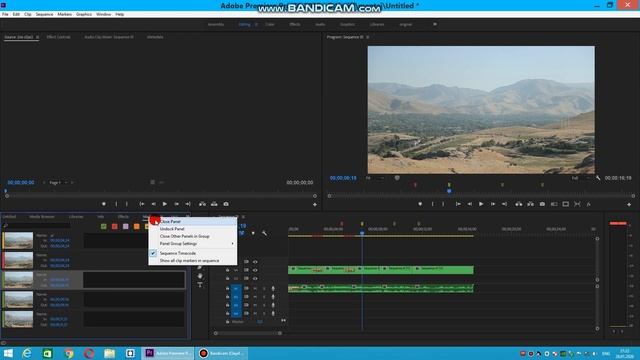Toggle orange color filter in Markers panel

137,227
